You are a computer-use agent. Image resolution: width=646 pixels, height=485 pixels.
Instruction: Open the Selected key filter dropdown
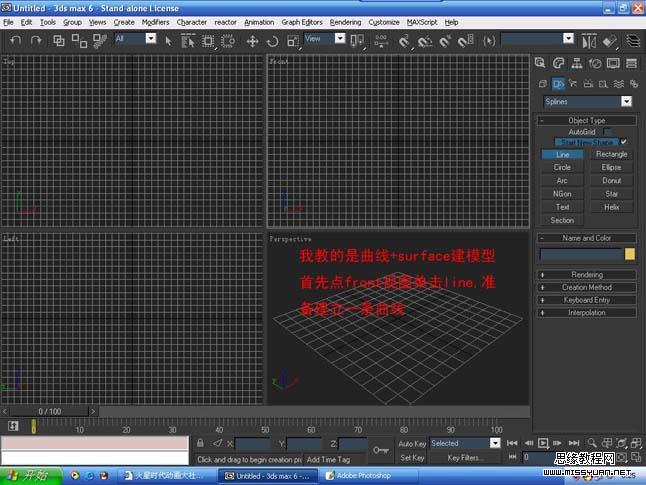495,443
